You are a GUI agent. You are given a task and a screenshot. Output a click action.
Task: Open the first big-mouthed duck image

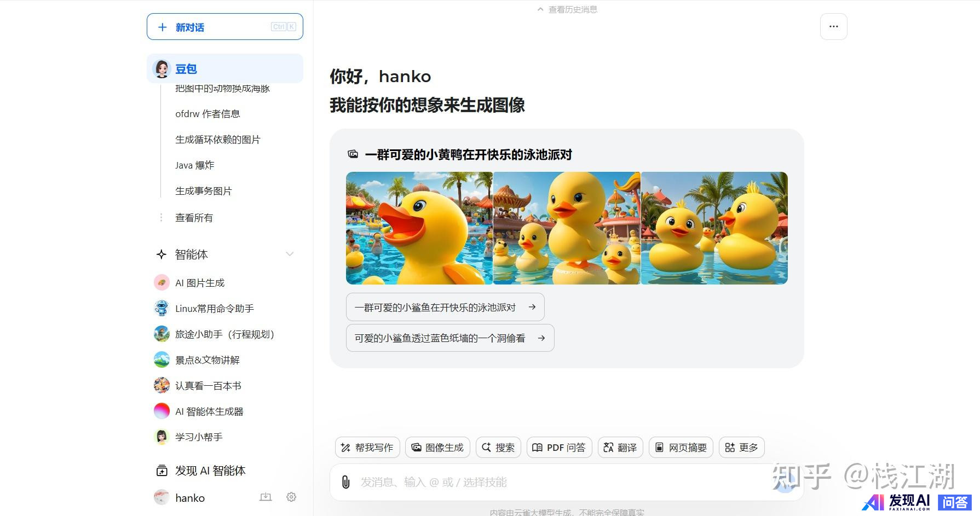pyautogui.click(x=419, y=228)
